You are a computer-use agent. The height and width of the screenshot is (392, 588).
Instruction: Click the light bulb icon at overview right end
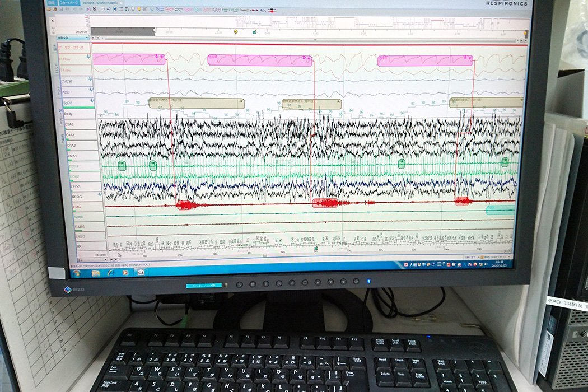pos(525,34)
